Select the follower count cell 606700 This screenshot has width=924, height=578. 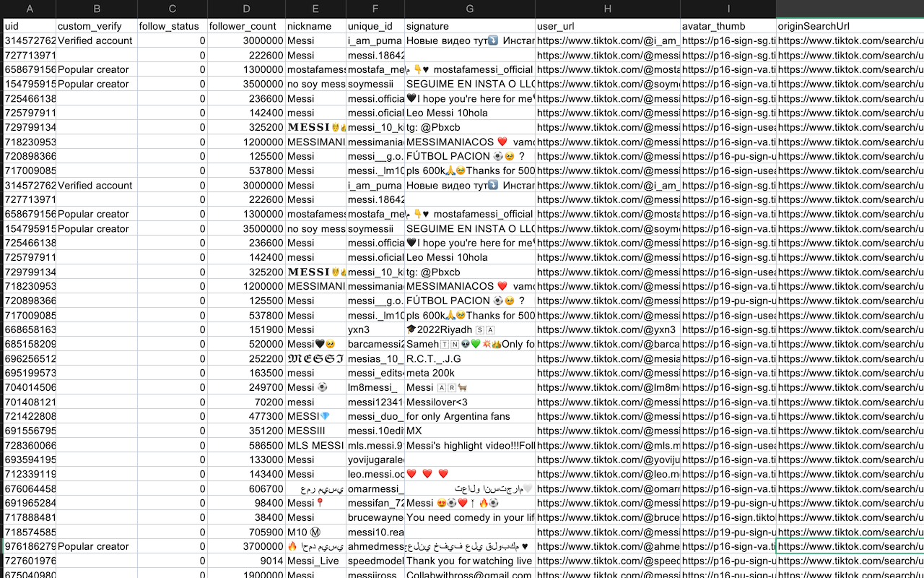tap(247, 488)
